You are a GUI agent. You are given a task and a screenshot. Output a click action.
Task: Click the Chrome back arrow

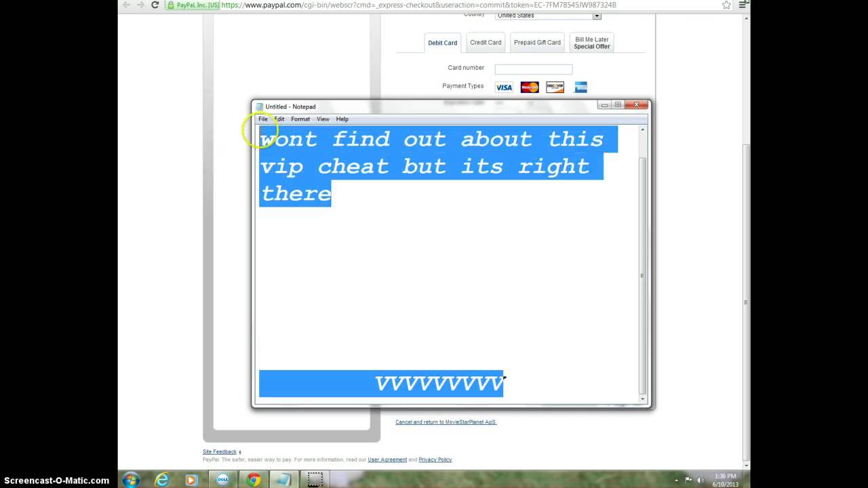[125, 5]
